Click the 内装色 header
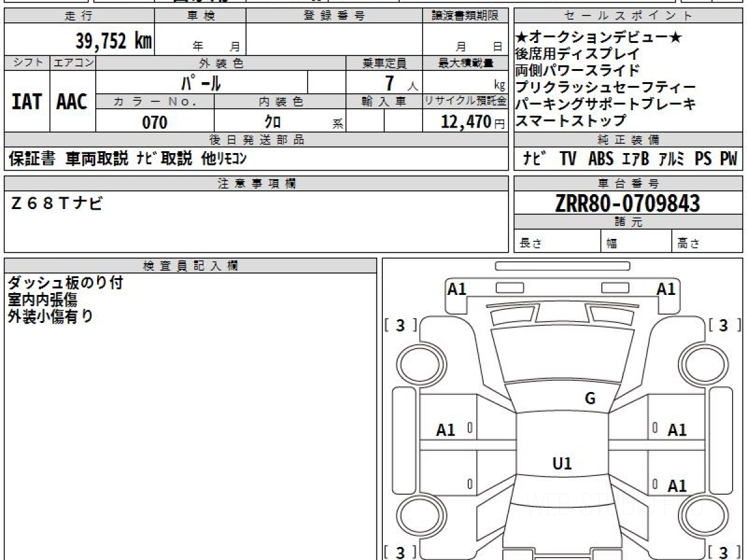The width and height of the screenshot is (747, 560). pos(280,101)
